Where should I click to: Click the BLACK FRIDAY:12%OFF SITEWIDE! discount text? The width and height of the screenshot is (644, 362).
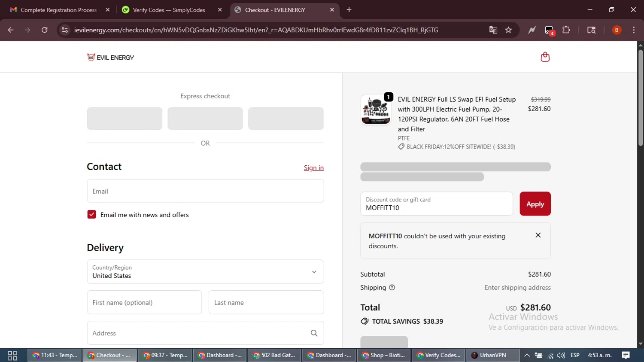(461, 147)
